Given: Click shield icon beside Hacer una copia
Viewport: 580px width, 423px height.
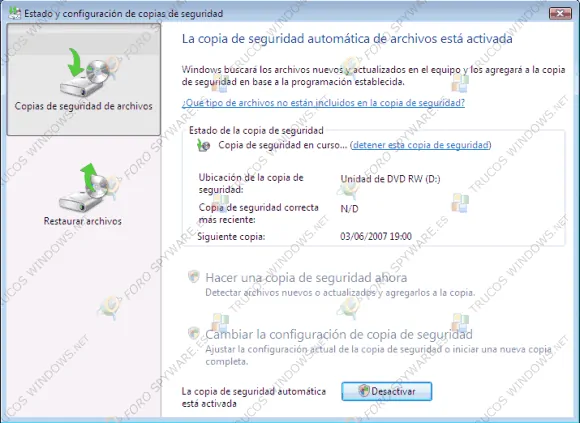Looking at the screenshot, I should click(193, 277).
